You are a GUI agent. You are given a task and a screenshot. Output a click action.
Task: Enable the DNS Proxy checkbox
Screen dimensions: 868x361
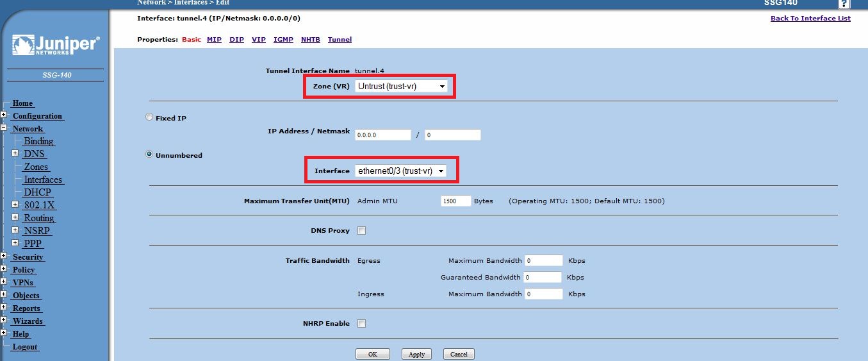coord(361,231)
